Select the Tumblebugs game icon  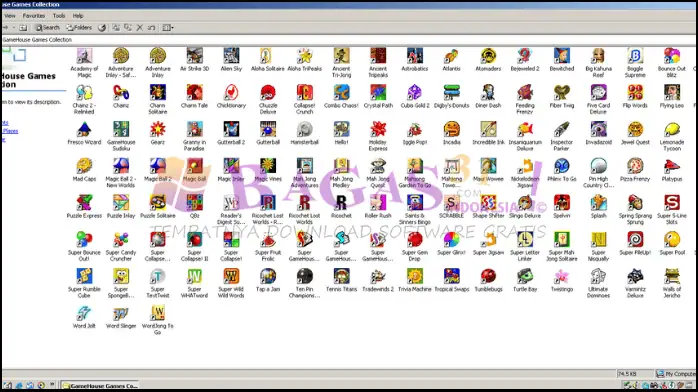[488, 277]
